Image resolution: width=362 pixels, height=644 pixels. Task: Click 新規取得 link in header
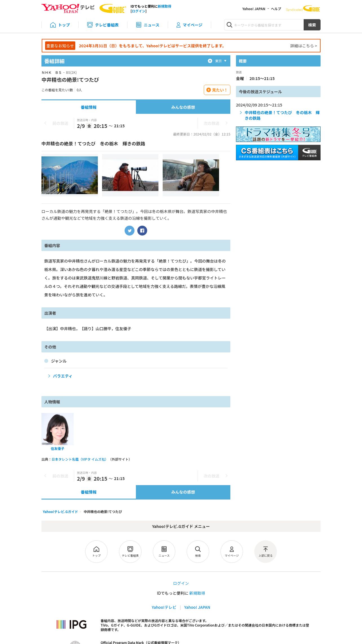point(164,6)
